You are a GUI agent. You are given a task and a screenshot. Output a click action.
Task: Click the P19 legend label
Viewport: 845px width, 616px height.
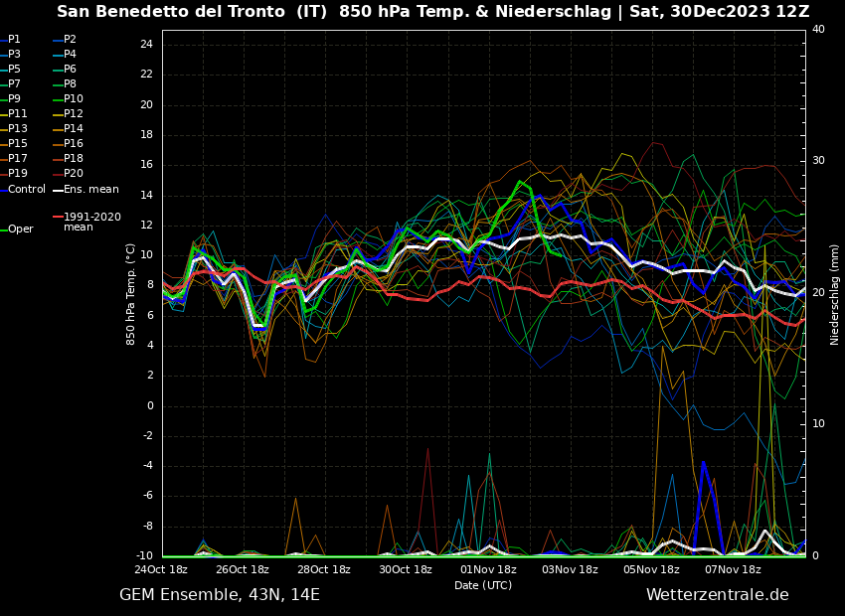coord(18,174)
